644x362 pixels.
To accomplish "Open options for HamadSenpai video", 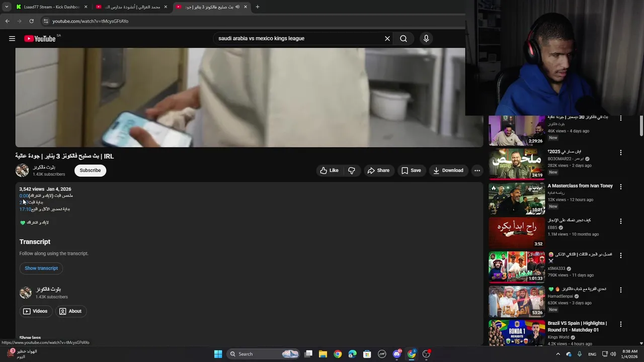I will click(620, 290).
